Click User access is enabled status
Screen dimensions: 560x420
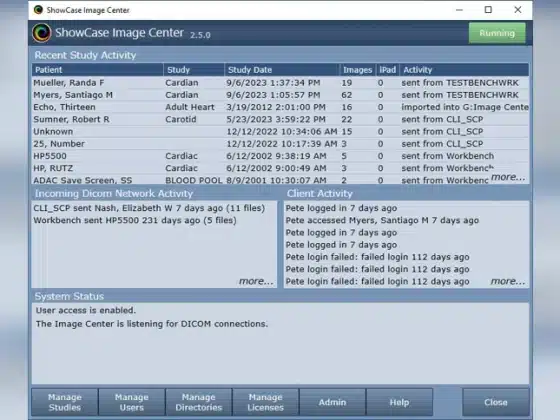pyautogui.click(x=86, y=310)
